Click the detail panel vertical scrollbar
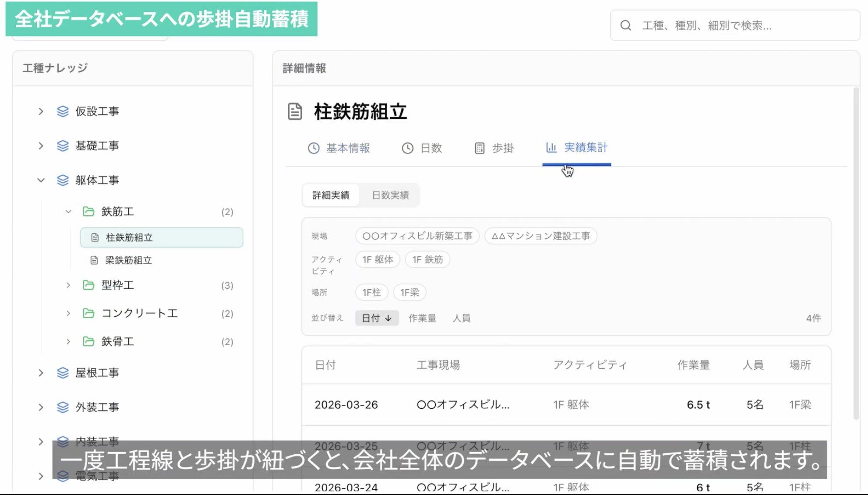The height and width of the screenshot is (495, 868). [x=856, y=254]
